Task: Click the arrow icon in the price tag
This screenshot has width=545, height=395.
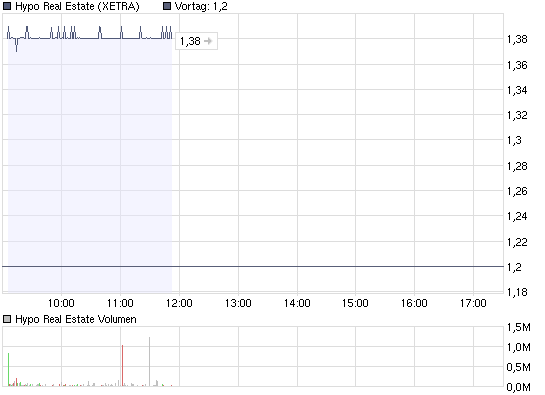Action: click(208, 41)
